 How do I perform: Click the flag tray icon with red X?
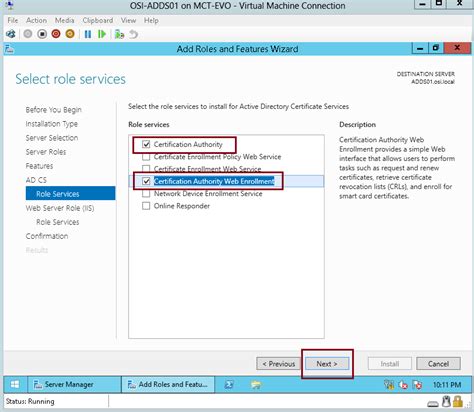(x=417, y=385)
